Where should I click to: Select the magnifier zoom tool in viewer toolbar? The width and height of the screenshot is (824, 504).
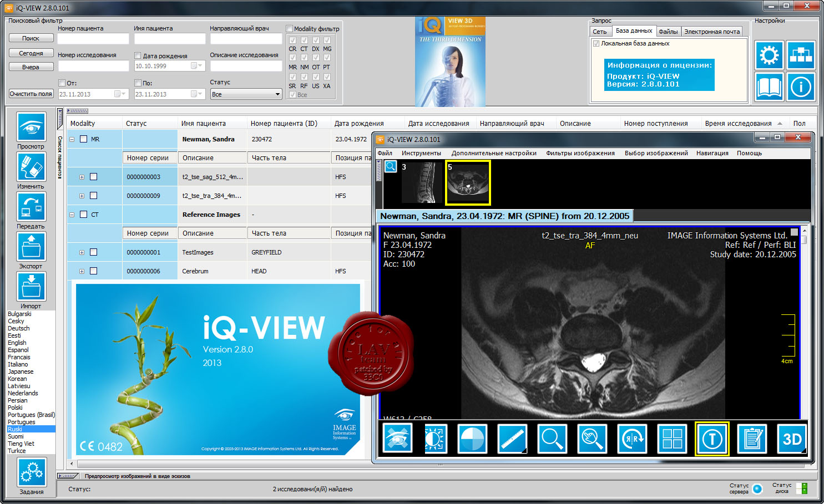coord(552,439)
